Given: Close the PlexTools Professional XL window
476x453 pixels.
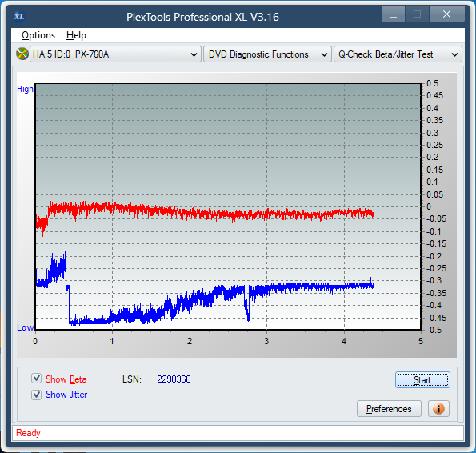Looking at the screenshot, I should [x=447, y=14].
